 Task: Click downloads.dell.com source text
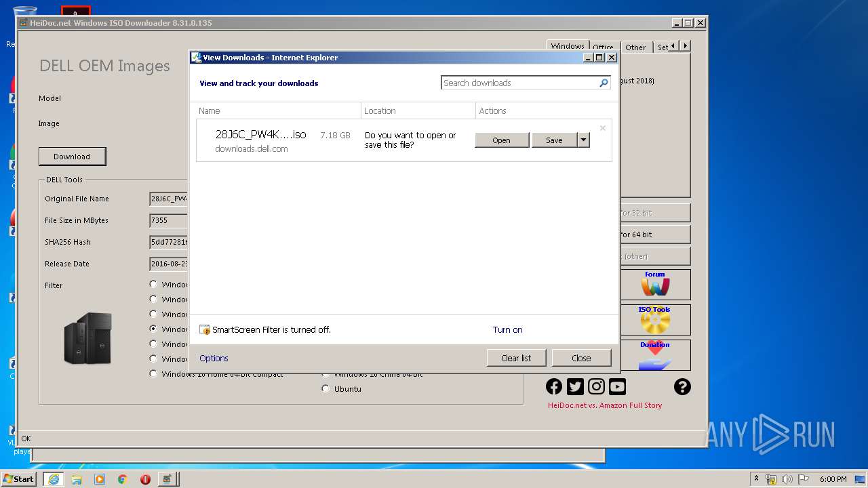pyautogui.click(x=252, y=149)
